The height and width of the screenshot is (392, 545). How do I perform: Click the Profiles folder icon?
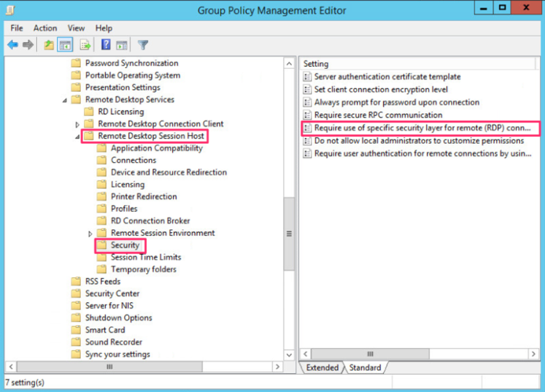[x=102, y=209]
